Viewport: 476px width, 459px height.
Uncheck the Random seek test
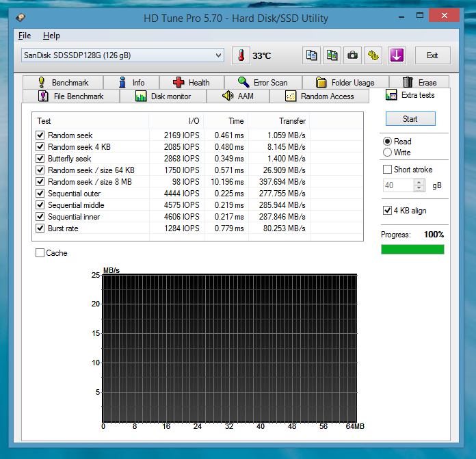[x=40, y=135]
